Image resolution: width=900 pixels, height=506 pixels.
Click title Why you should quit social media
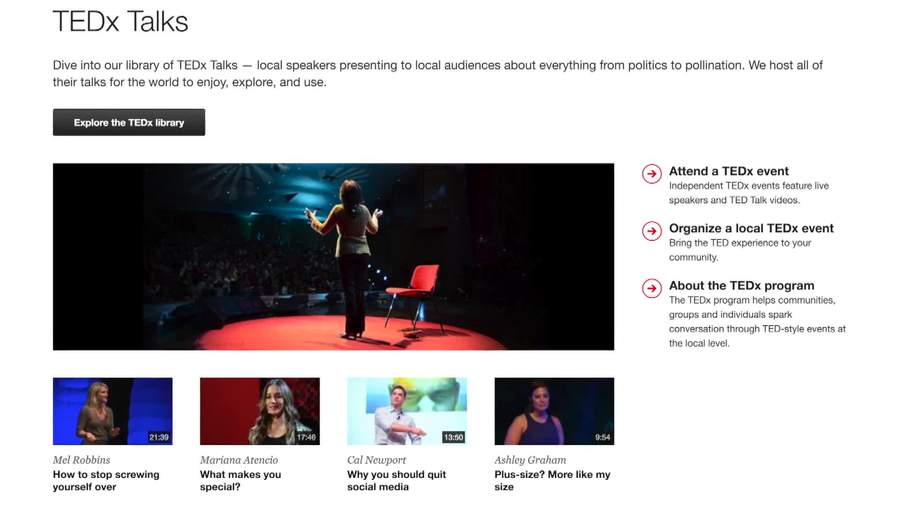click(x=396, y=481)
